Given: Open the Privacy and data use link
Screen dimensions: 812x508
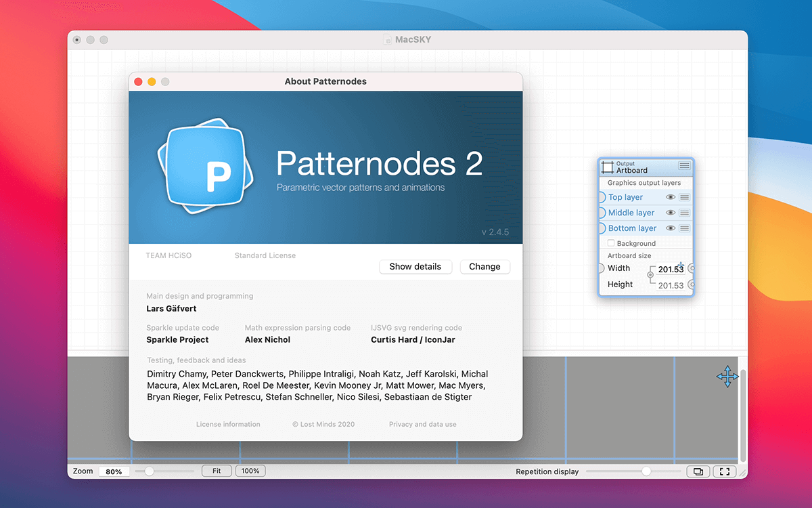Looking at the screenshot, I should [423, 424].
